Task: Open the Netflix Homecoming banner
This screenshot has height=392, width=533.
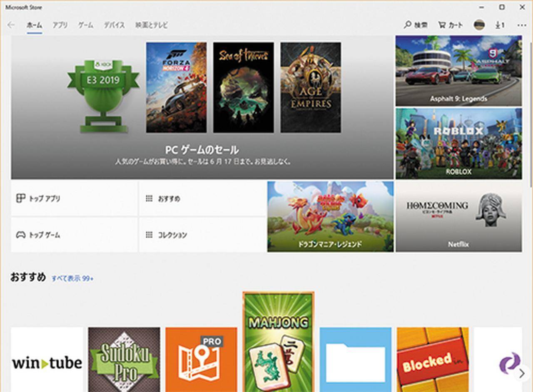Action: click(458, 216)
